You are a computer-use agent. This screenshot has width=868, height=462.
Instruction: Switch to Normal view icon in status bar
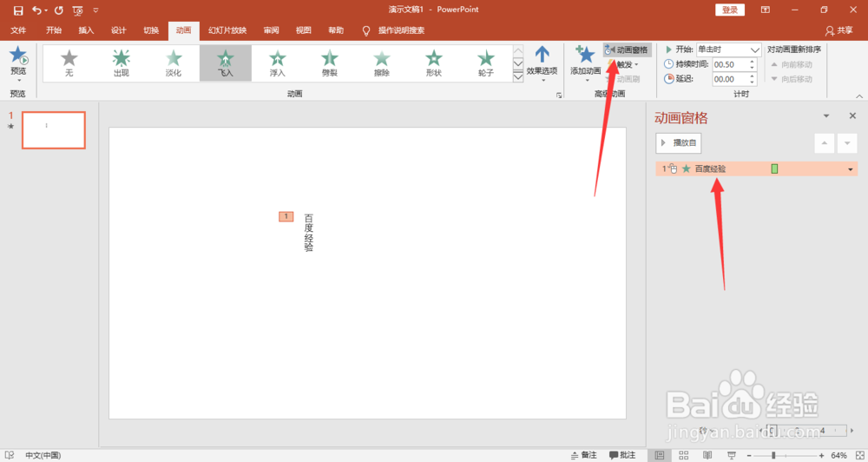(660, 455)
